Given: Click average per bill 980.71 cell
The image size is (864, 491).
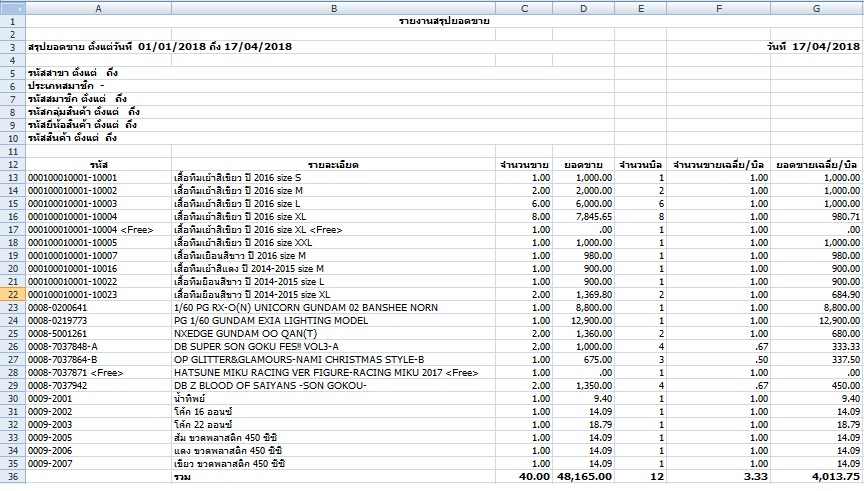Looking at the screenshot, I should pos(817,217).
